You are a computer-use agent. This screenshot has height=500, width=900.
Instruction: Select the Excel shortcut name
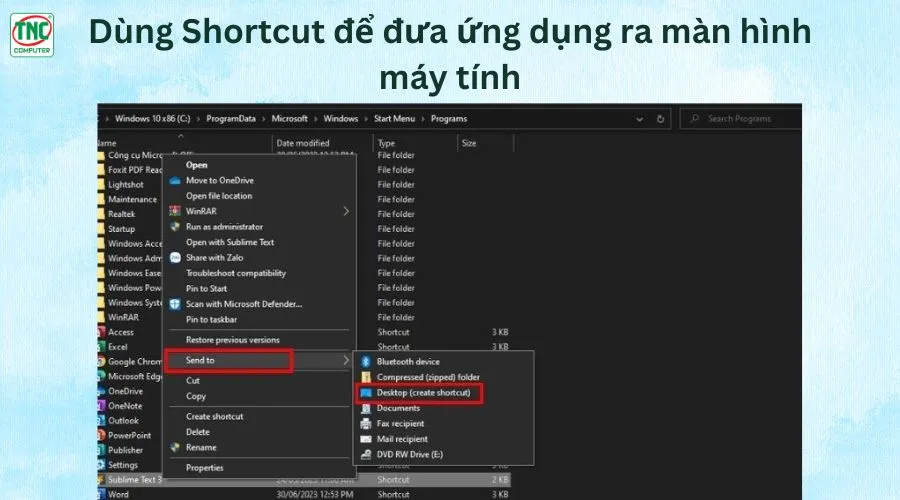(118, 347)
